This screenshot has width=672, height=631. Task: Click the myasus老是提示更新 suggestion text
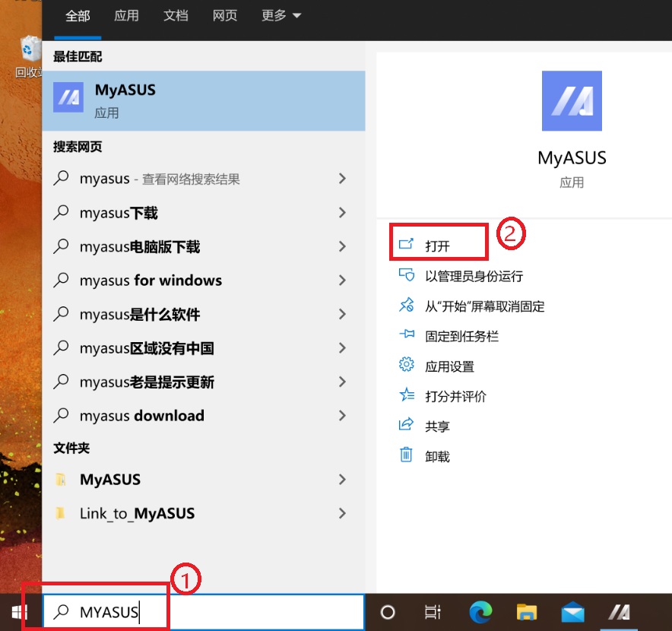click(147, 382)
